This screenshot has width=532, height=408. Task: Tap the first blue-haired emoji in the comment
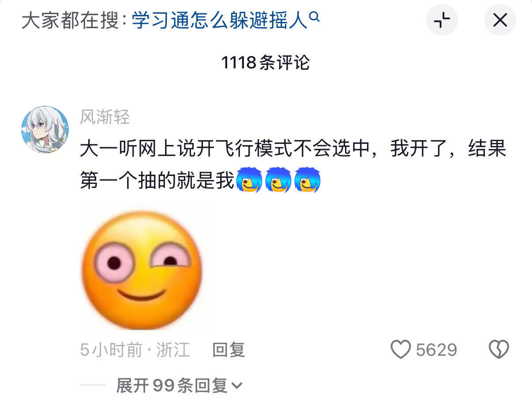249,180
